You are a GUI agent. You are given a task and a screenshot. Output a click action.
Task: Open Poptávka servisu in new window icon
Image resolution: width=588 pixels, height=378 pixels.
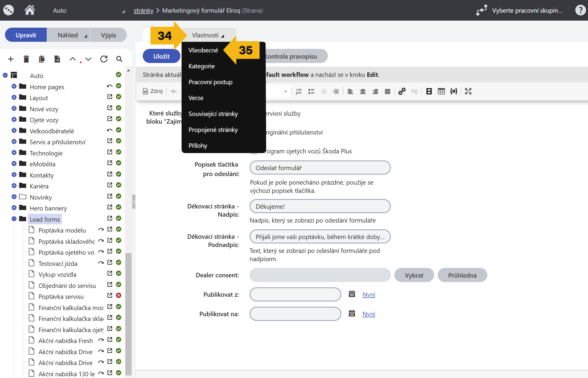(110, 295)
